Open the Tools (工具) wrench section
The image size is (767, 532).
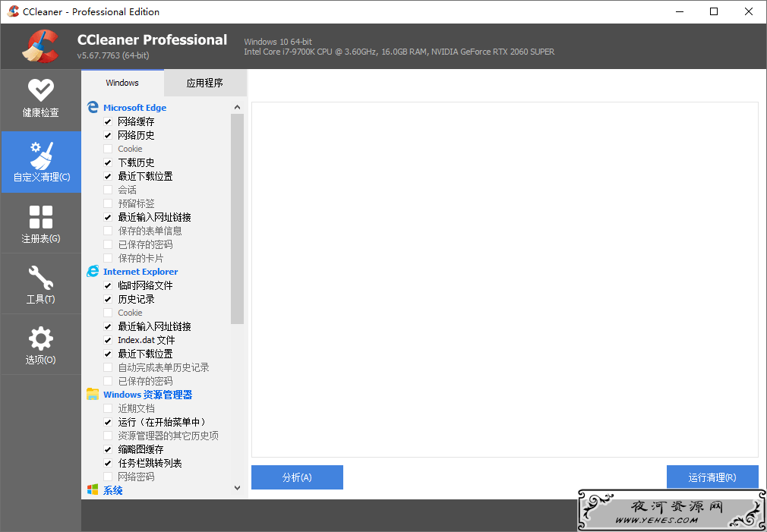point(40,284)
